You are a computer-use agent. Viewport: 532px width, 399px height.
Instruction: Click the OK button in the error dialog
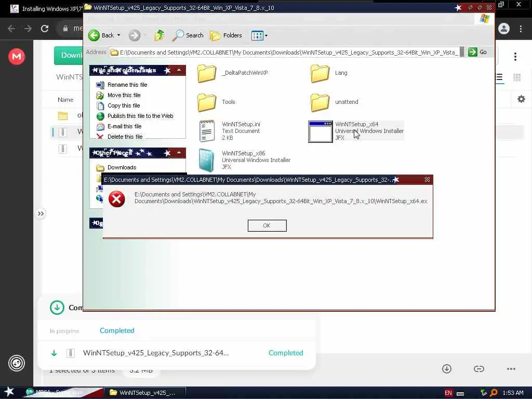click(267, 225)
